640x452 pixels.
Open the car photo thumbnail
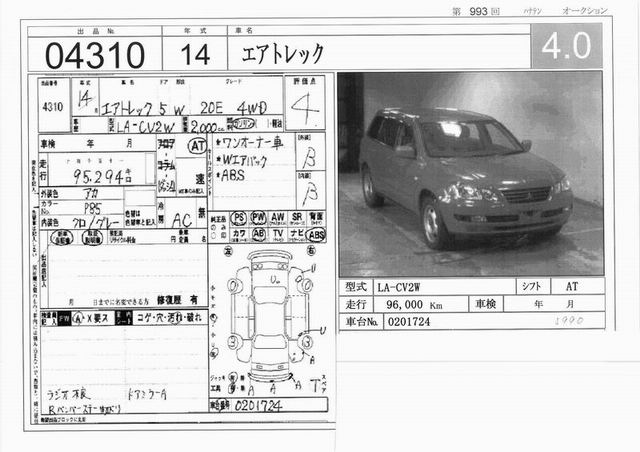470,172
